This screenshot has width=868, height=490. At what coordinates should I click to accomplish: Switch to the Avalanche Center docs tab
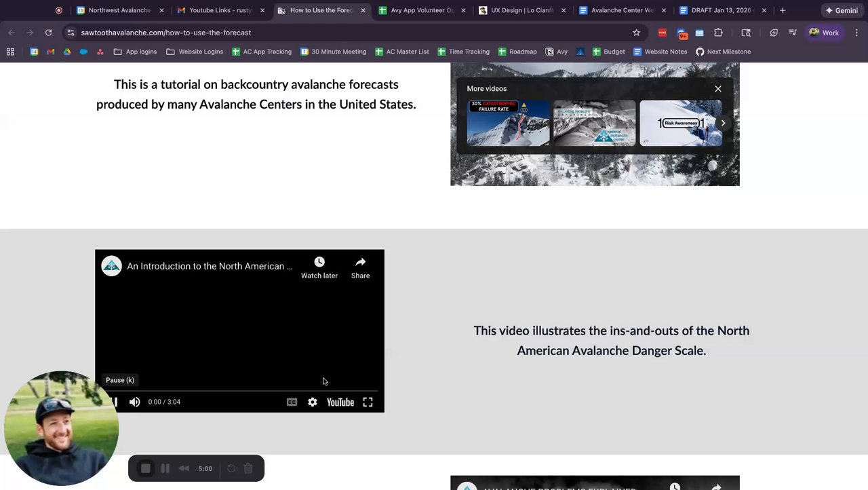[x=622, y=10]
